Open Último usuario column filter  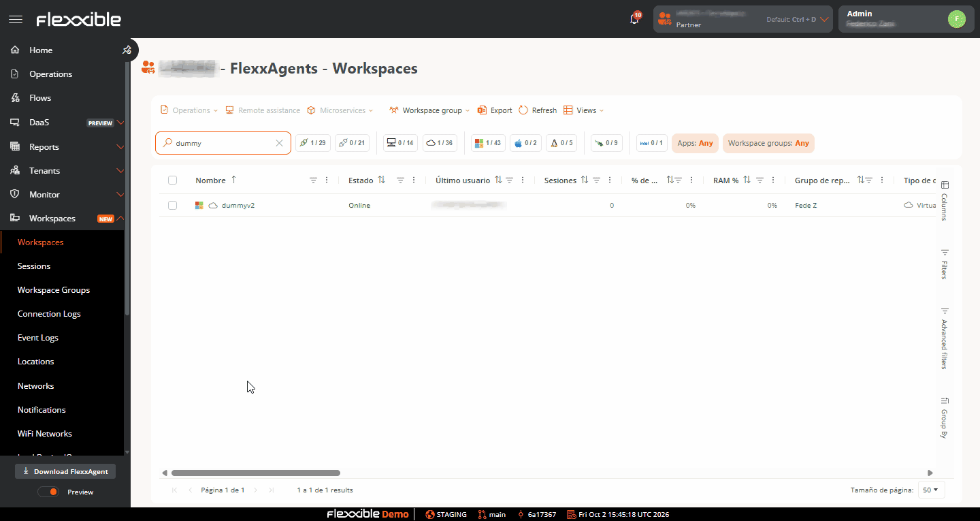click(509, 180)
